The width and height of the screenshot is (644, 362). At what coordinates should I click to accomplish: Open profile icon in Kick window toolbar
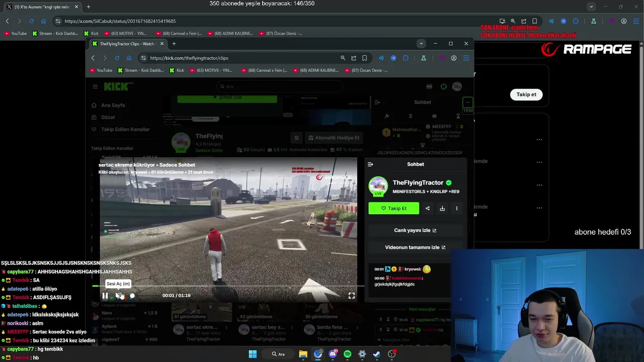tap(454, 58)
